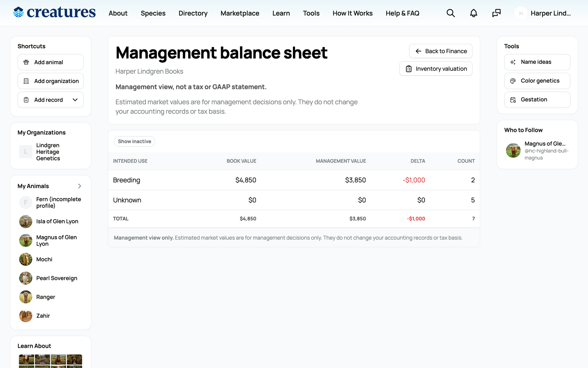This screenshot has height=368, width=588.
Task: Click Back to Finance button
Action: tap(441, 51)
